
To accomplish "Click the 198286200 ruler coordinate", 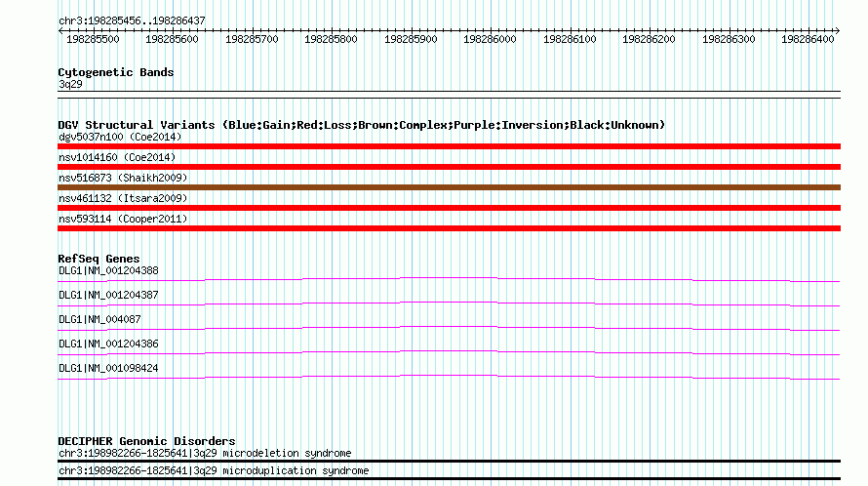I will 649,39.
